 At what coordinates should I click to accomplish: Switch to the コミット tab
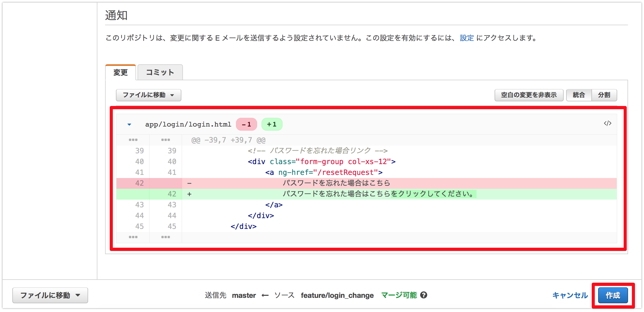pos(160,72)
